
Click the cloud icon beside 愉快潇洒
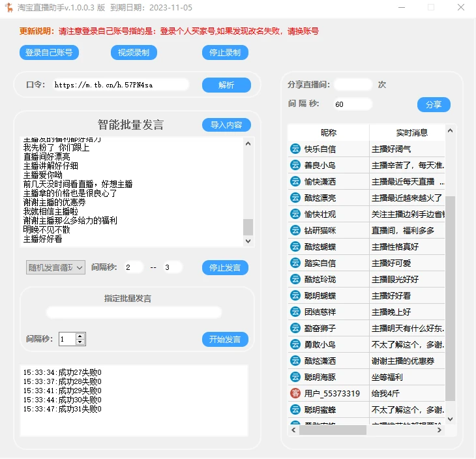pyautogui.click(x=295, y=181)
